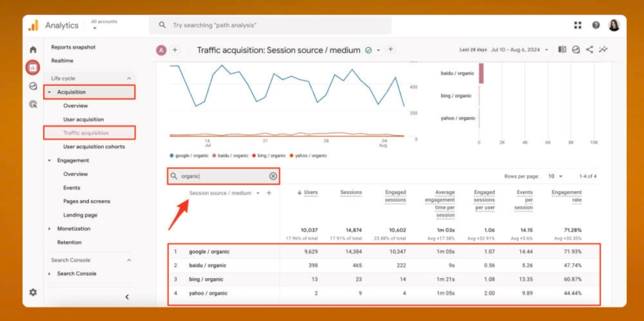This screenshot has height=321, width=644.
Task: Open the Admin settings gear
Action: [33, 292]
